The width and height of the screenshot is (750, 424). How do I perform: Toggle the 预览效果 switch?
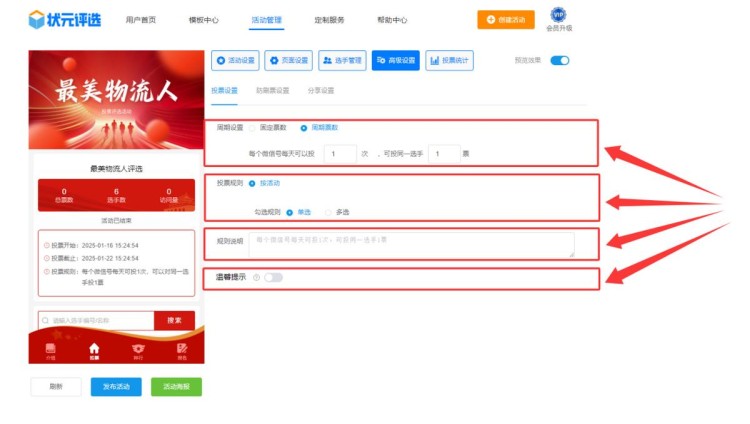pyautogui.click(x=560, y=61)
